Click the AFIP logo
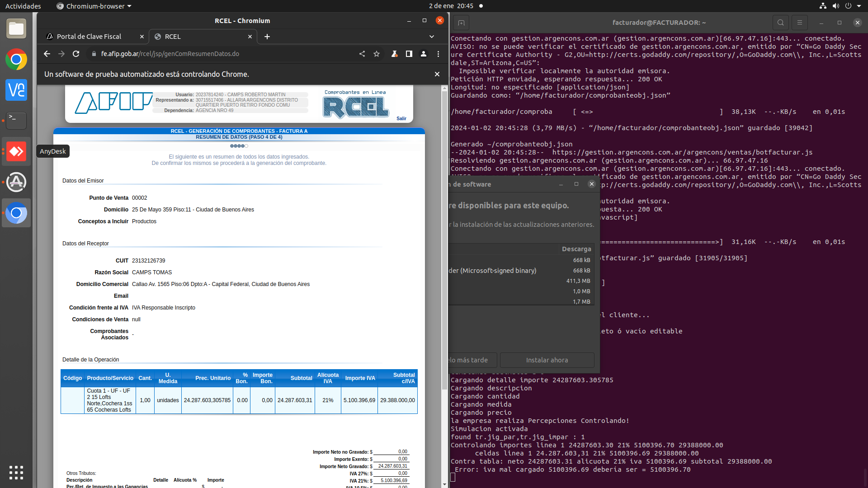Image resolution: width=868 pixels, height=488 pixels. pyautogui.click(x=113, y=103)
